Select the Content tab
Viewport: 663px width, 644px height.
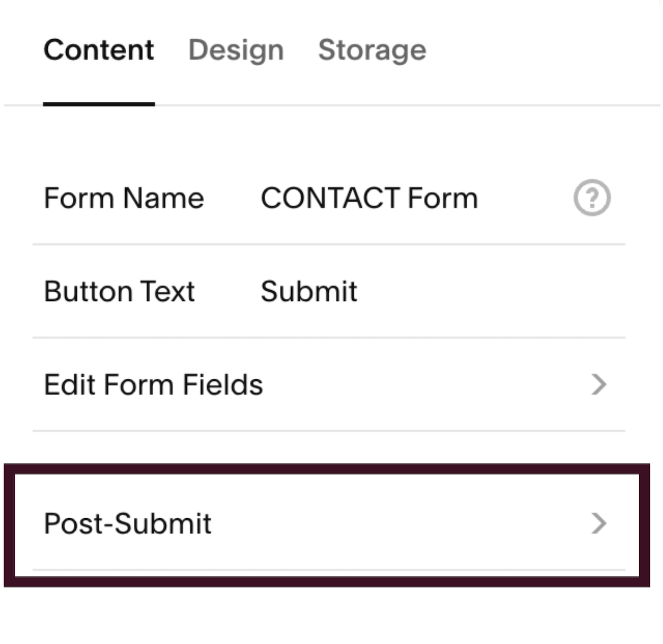99,50
